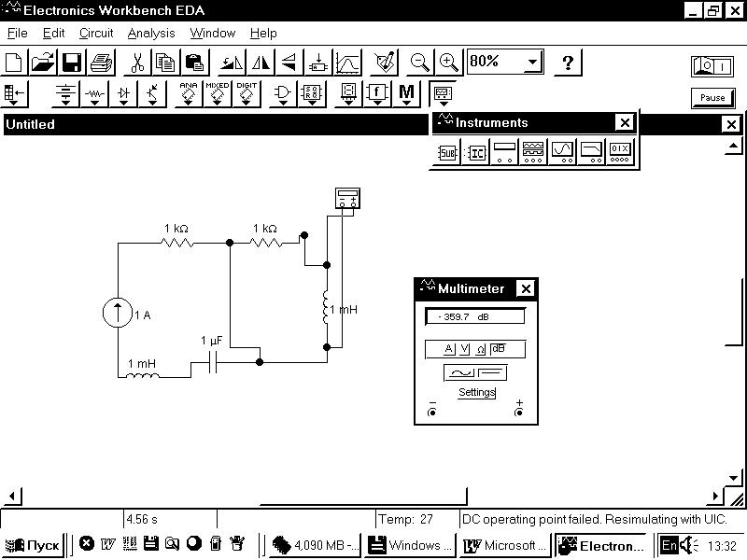Open the Windows Пуск start button
The width and height of the screenshot is (747, 560).
[x=33, y=545]
